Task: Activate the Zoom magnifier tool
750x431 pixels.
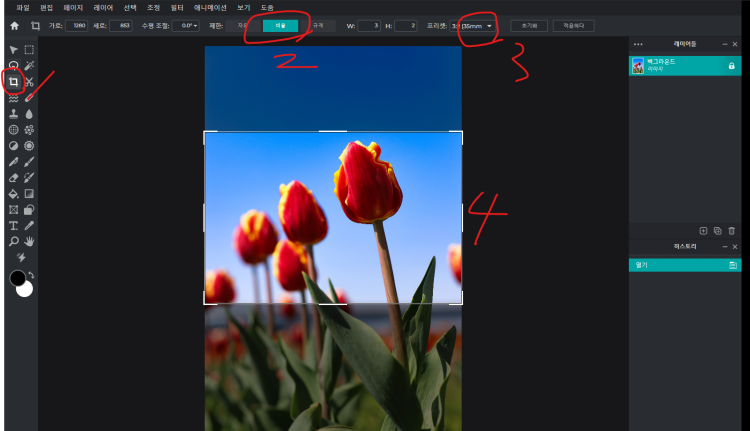Action: click(x=13, y=241)
